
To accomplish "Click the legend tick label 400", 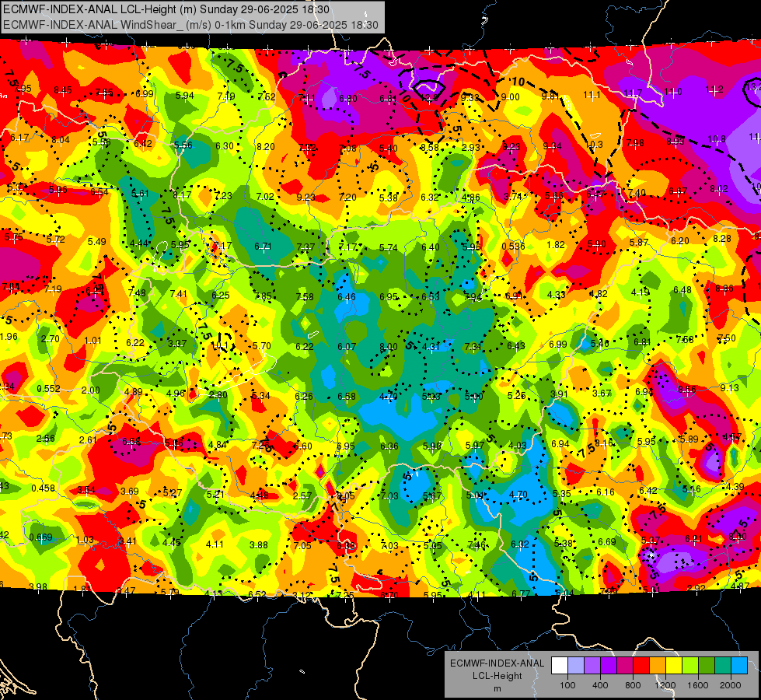I will tap(600, 685).
